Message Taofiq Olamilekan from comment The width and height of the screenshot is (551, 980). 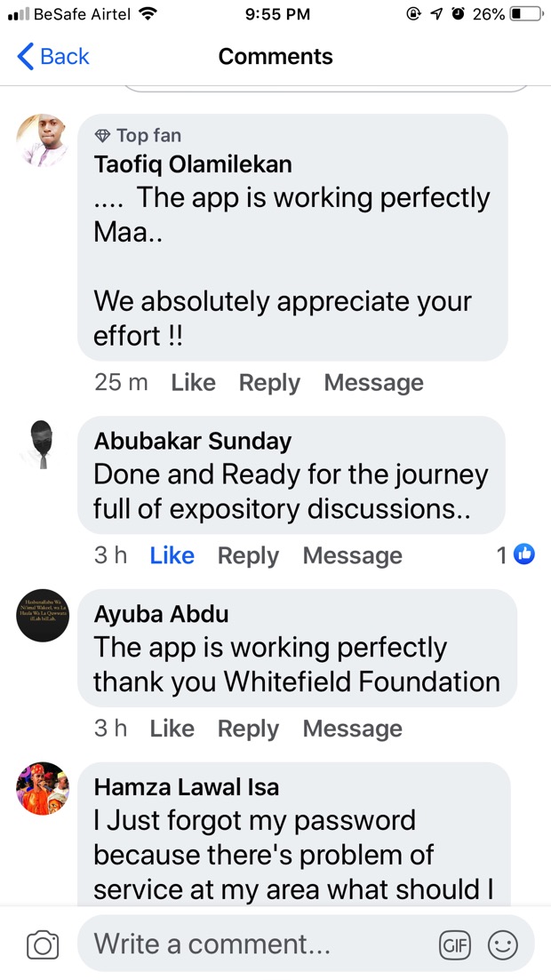pyautogui.click(x=374, y=383)
